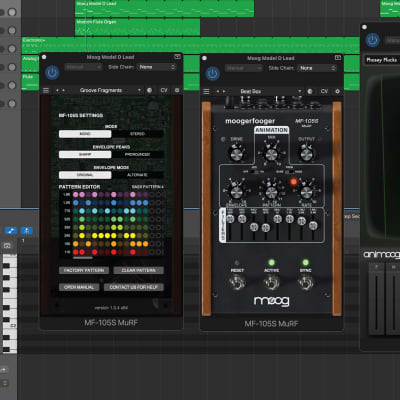Select Pronounced envelope peaks option
Screen dimensions: 400x400
[x=137, y=155]
